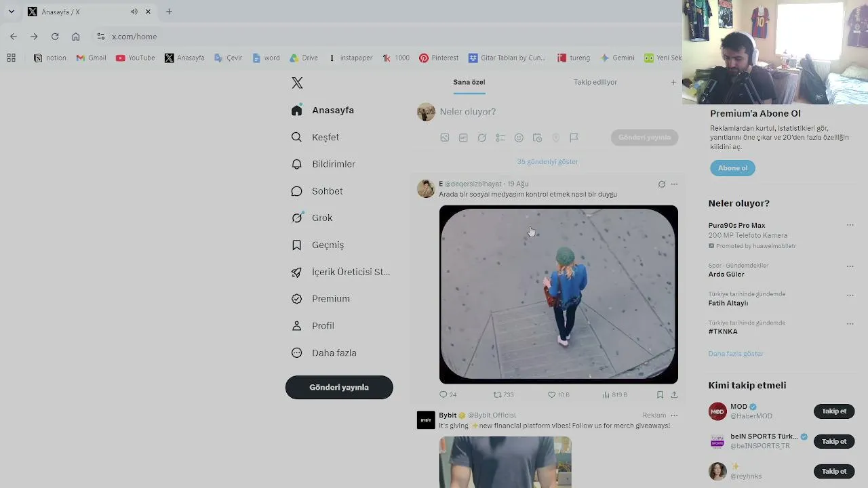Open more options for Arda Güler trend

[850, 266]
